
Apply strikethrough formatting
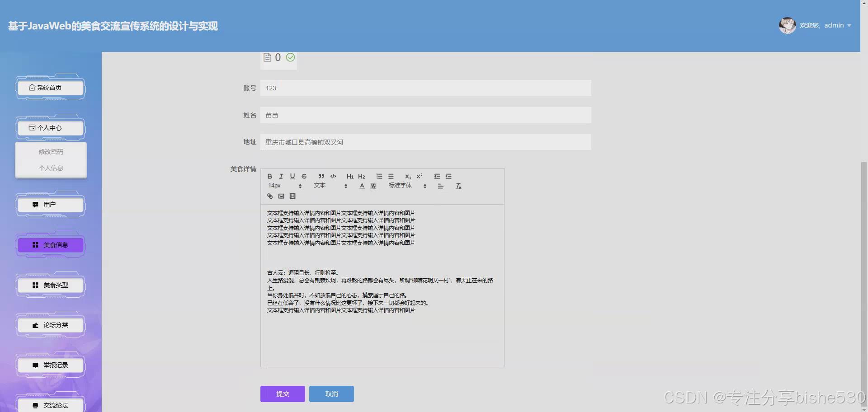click(x=304, y=176)
